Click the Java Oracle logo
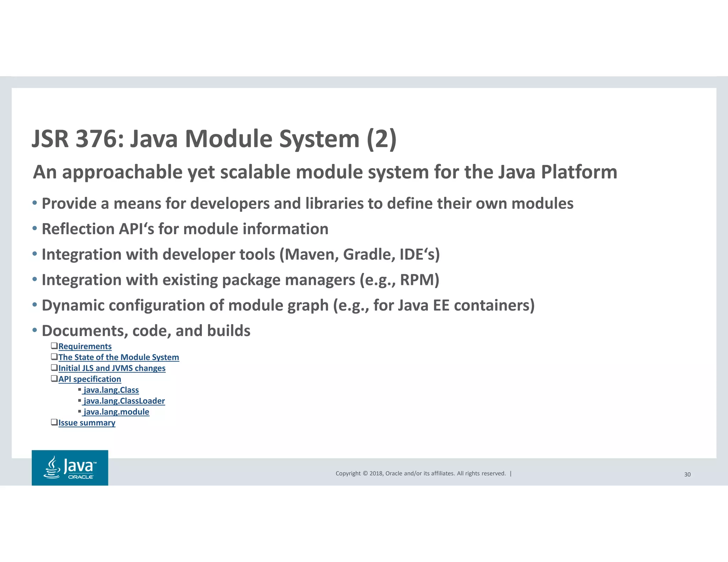The width and height of the screenshot is (728, 562). tap(70, 468)
